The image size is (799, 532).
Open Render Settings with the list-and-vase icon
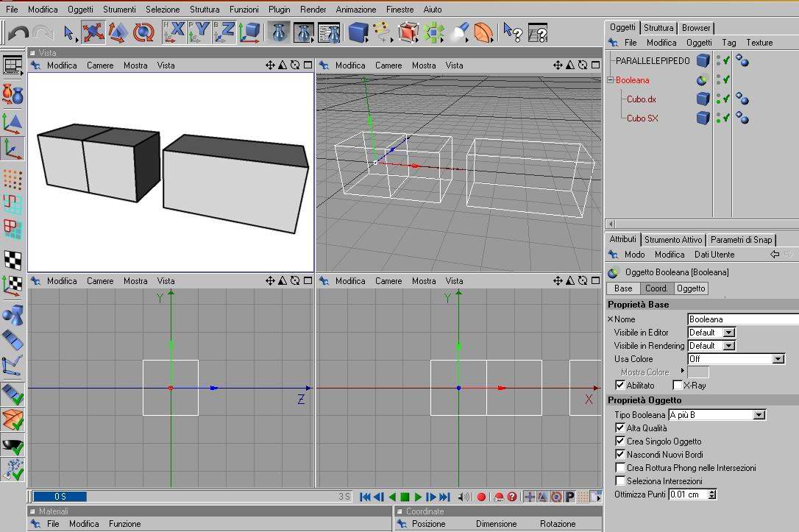pyautogui.click(x=329, y=32)
